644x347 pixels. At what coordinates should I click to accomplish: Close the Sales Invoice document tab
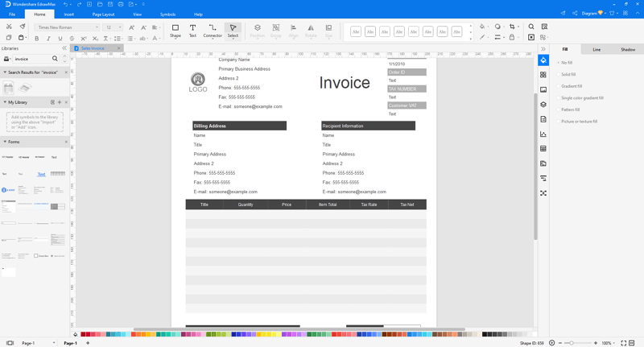click(x=118, y=48)
